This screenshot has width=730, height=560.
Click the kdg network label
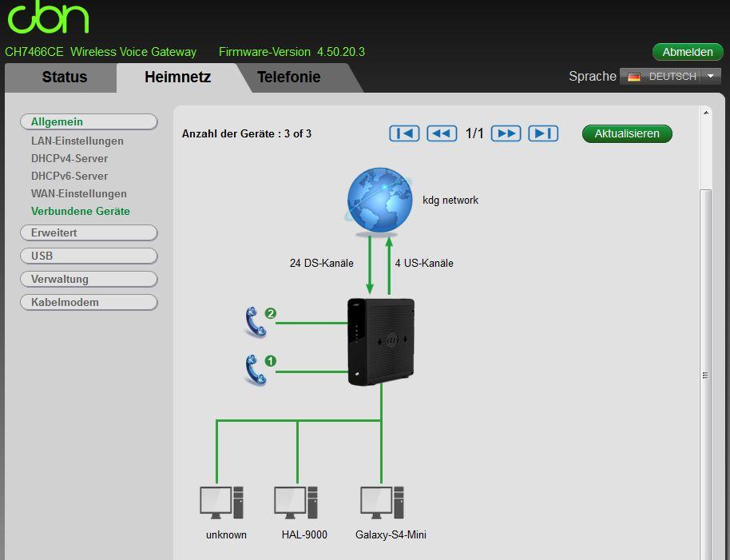tap(450, 201)
